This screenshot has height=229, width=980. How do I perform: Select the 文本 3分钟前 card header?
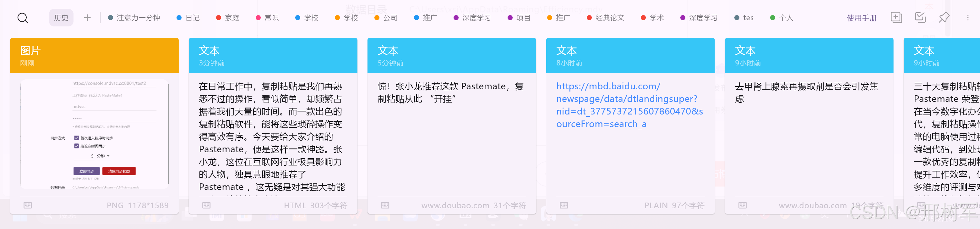point(273,55)
